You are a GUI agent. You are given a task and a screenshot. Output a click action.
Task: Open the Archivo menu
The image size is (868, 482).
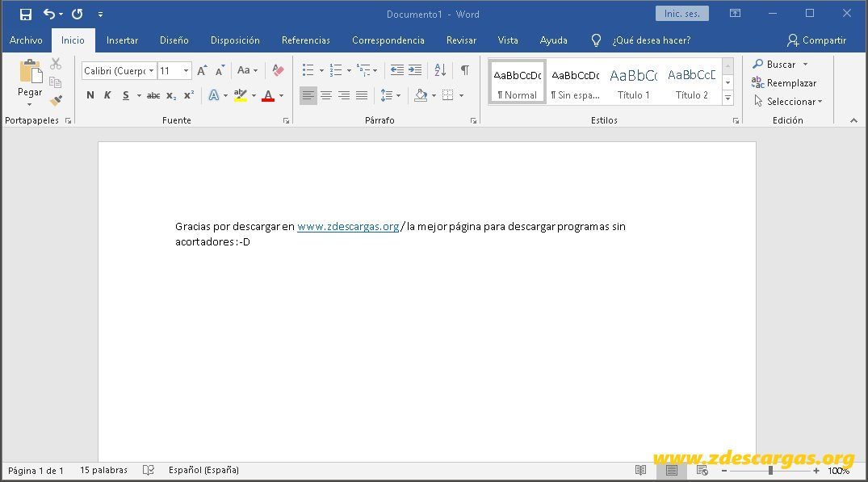(26, 40)
